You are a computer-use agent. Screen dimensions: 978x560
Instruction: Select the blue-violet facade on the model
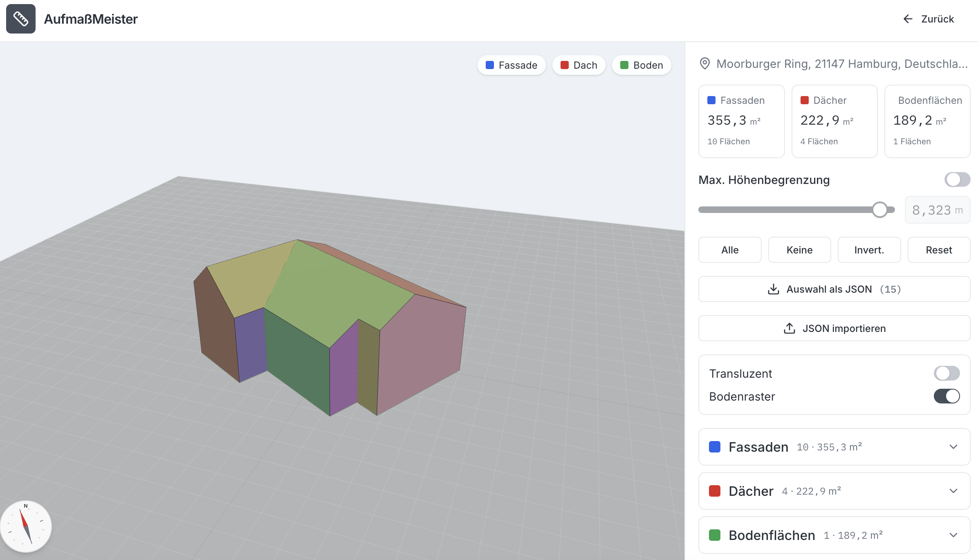251,345
